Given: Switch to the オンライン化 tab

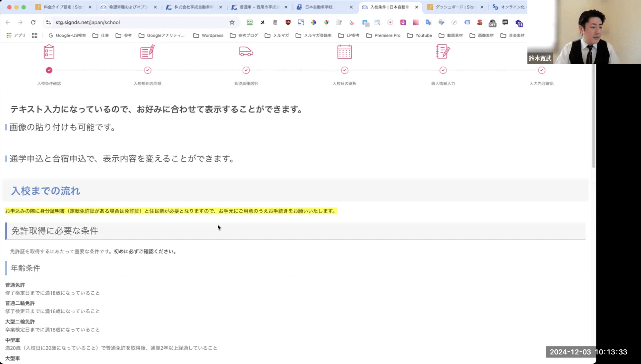Looking at the screenshot, I should click(509, 7).
